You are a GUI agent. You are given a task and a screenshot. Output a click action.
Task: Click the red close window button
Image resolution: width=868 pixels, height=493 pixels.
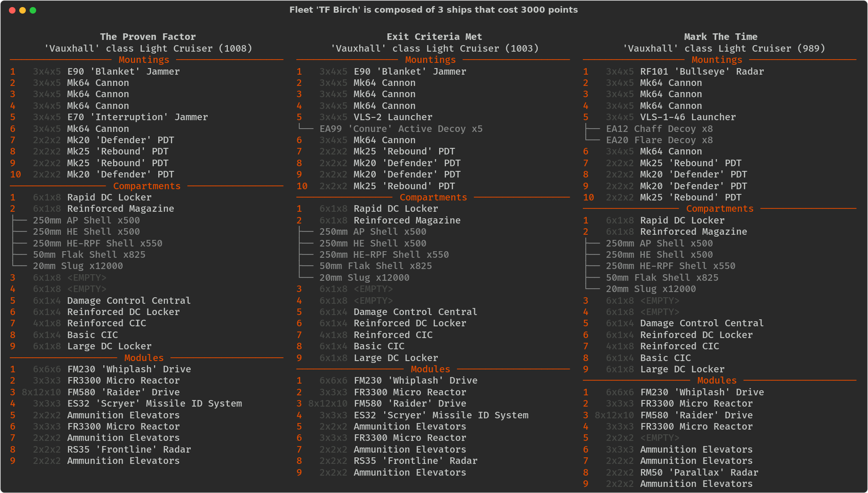click(12, 10)
